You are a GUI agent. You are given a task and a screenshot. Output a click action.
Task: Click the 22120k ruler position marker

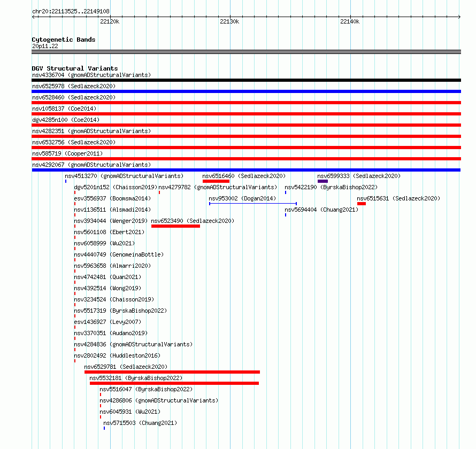110,21
